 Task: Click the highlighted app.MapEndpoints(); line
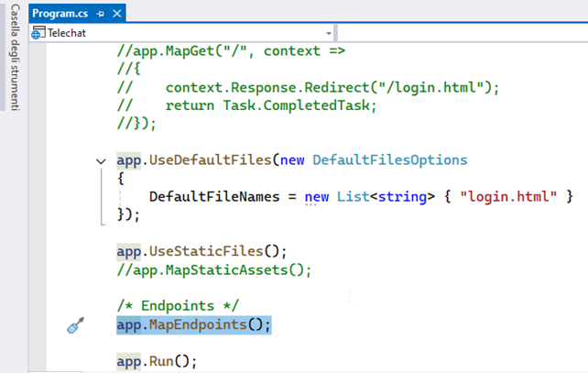193,324
